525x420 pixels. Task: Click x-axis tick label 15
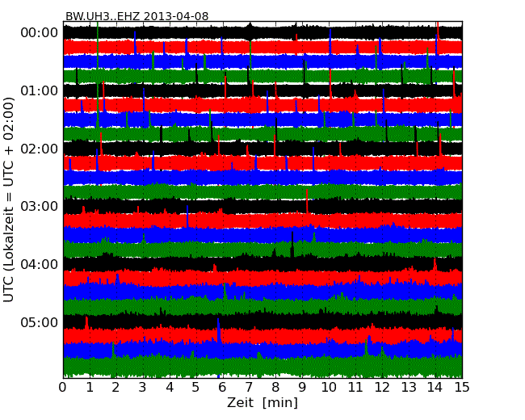[x=462, y=387]
